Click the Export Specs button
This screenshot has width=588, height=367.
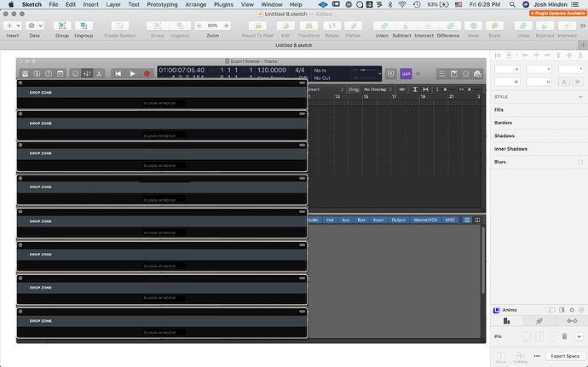(565, 356)
